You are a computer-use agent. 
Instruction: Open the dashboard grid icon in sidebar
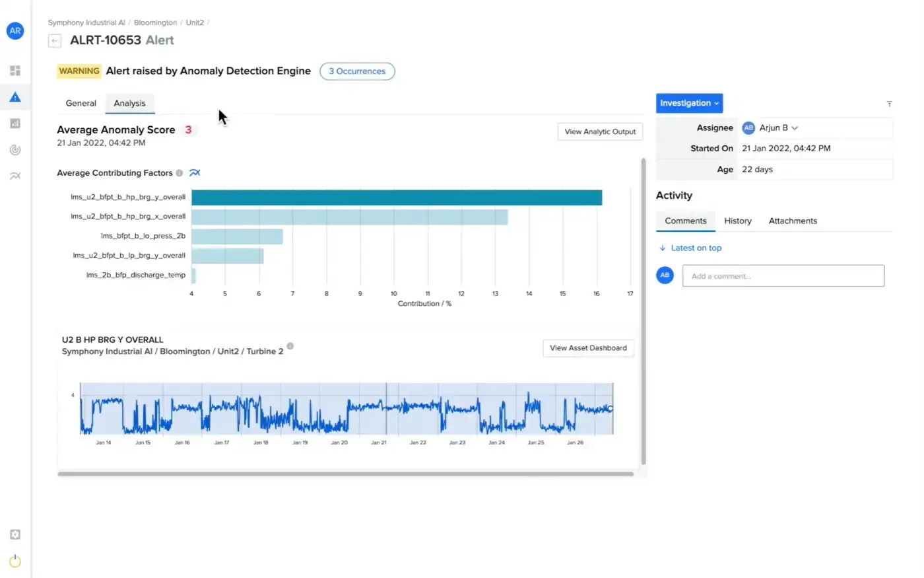click(x=15, y=71)
